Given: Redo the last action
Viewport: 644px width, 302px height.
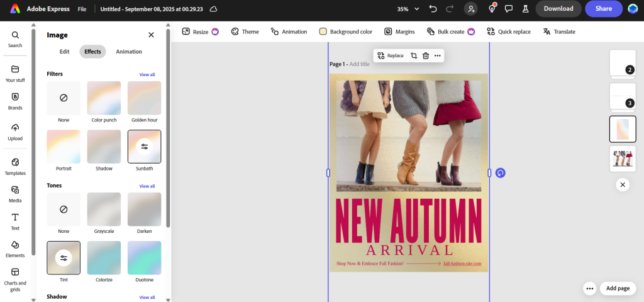Looking at the screenshot, I should tap(450, 9).
